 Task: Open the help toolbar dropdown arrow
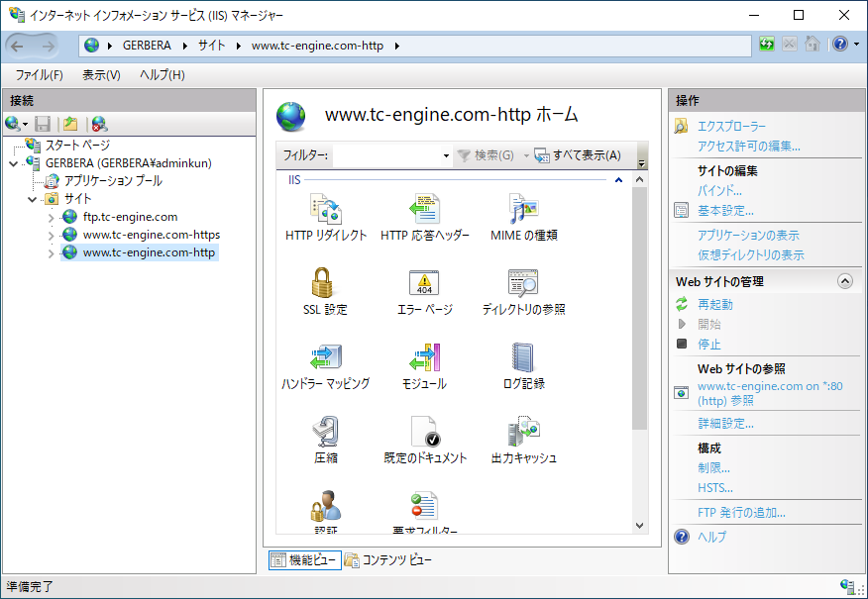(x=856, y=45)
